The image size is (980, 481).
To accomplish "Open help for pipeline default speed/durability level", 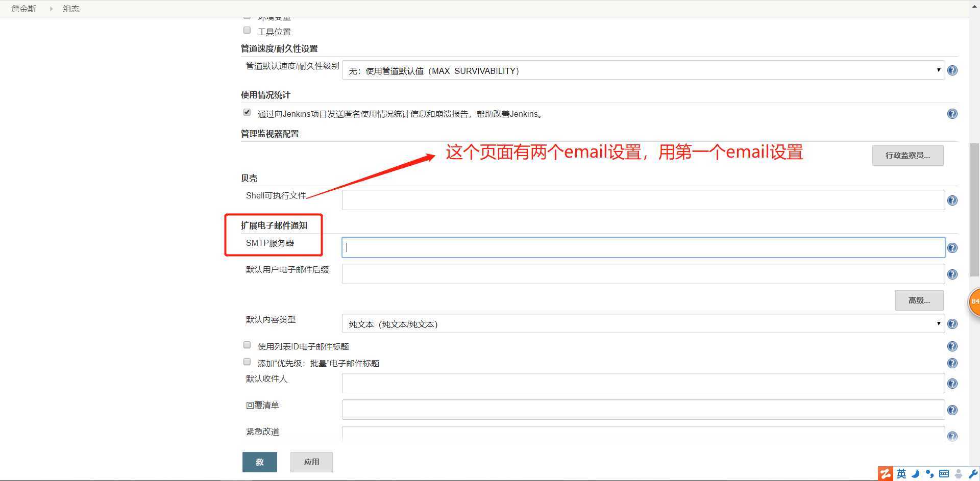I will [x=952, y=70].
